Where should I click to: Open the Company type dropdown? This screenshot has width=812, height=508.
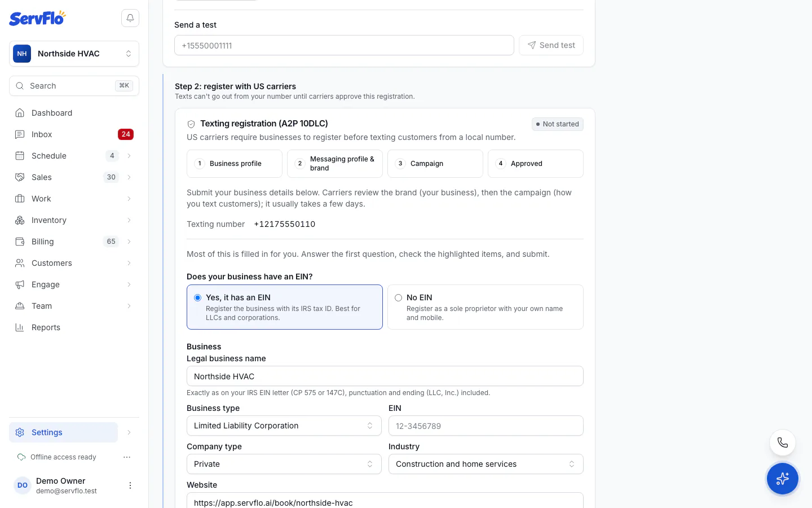tap(284, 464)
